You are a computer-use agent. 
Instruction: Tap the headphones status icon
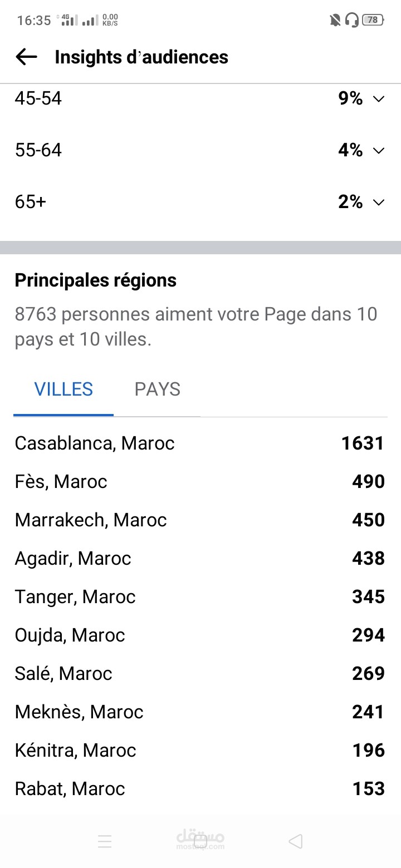(x=352, y=21)
